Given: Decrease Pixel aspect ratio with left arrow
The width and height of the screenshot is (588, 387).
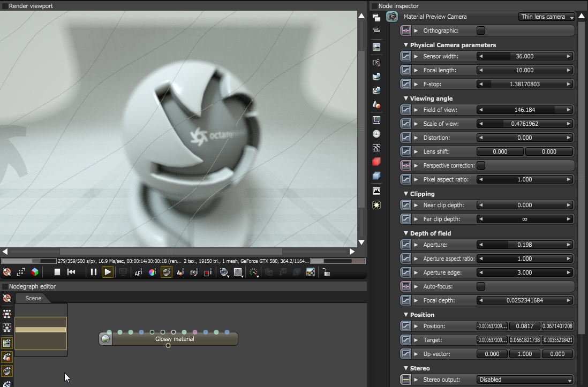Looking at the screenshot, I should pos(481,179).
